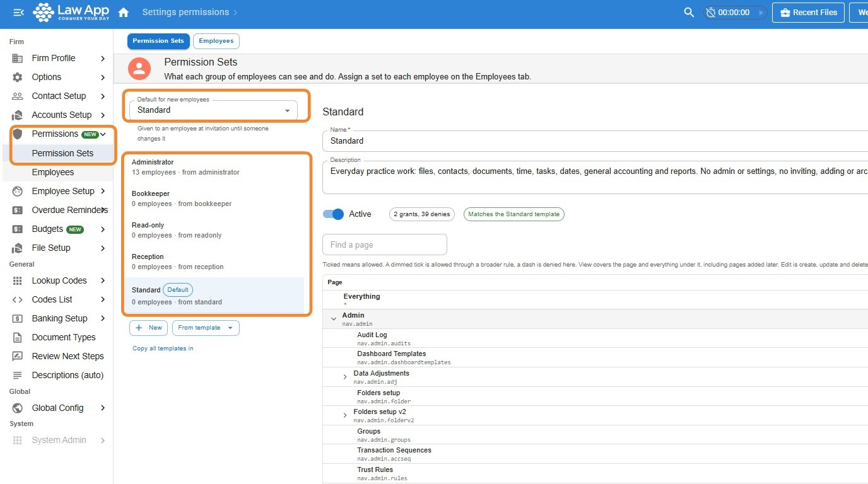Select the Read-only permission set

coord(214,230)
